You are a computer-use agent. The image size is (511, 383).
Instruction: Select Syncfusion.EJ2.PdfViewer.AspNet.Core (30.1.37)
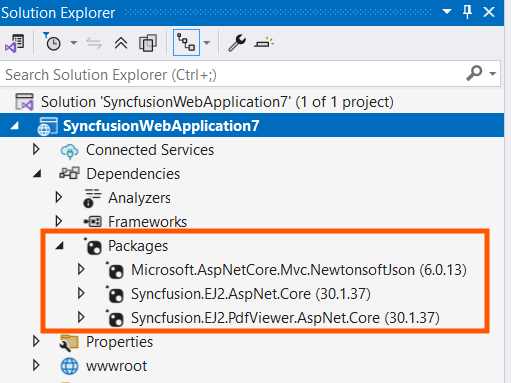tap(285, 318)
